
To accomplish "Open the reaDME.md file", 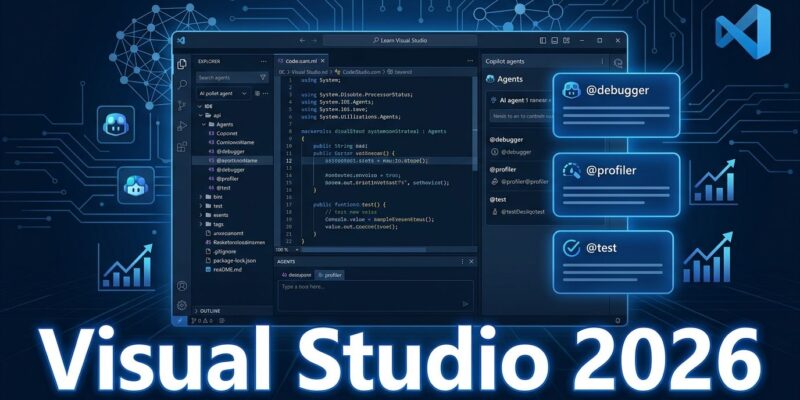I will tap(222, 269).
